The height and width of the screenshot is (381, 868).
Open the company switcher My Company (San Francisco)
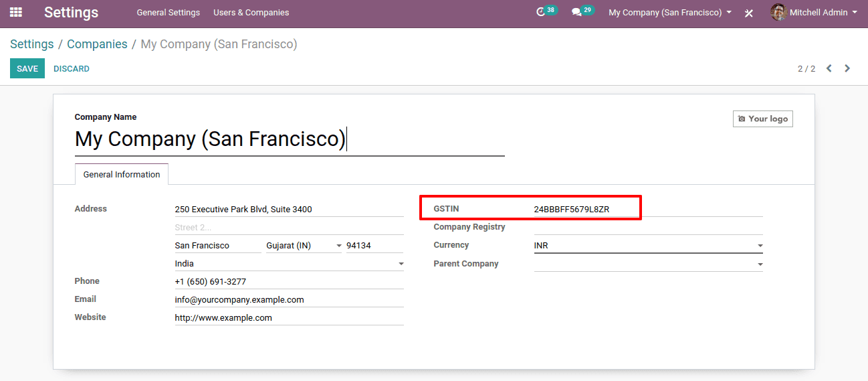(x=669, y=12)
